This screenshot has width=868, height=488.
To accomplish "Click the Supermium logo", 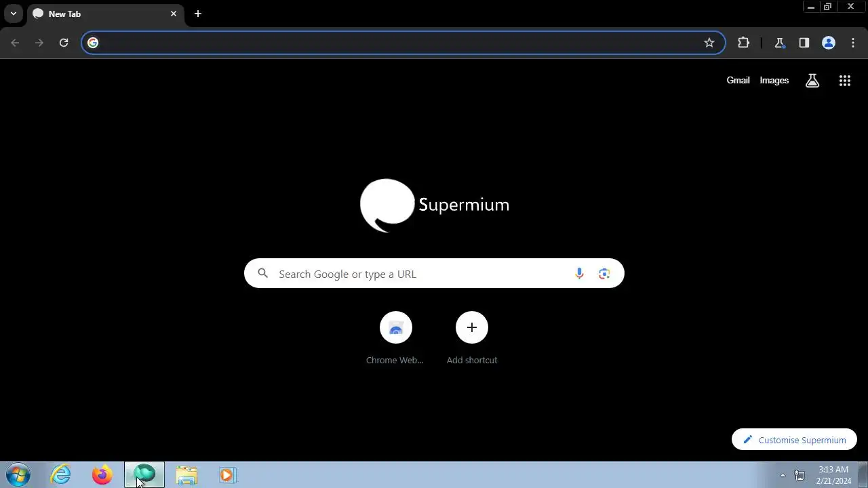I will 434,205.
